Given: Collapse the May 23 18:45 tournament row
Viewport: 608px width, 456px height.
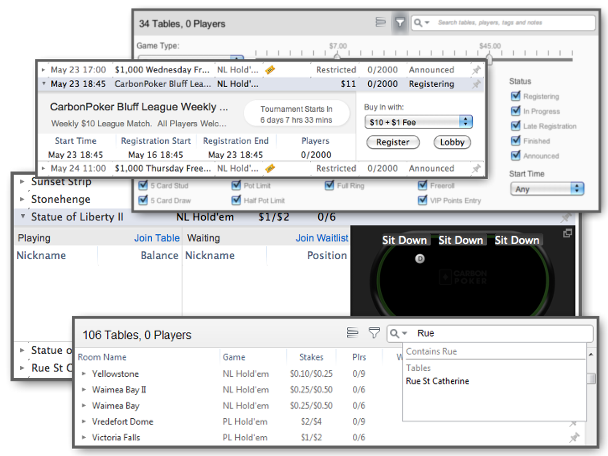Looking at the screenshot, I should 43,84.
